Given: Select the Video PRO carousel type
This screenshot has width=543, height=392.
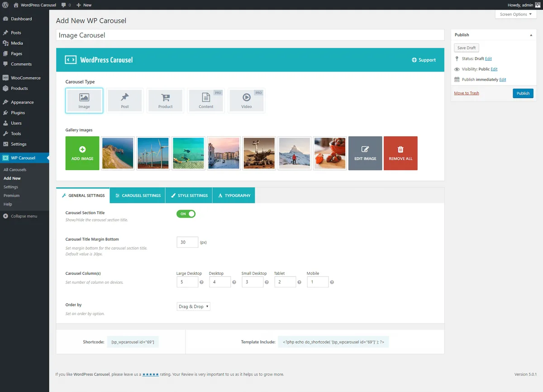Looking at the screenshot, I should click(x=247, y=100).
